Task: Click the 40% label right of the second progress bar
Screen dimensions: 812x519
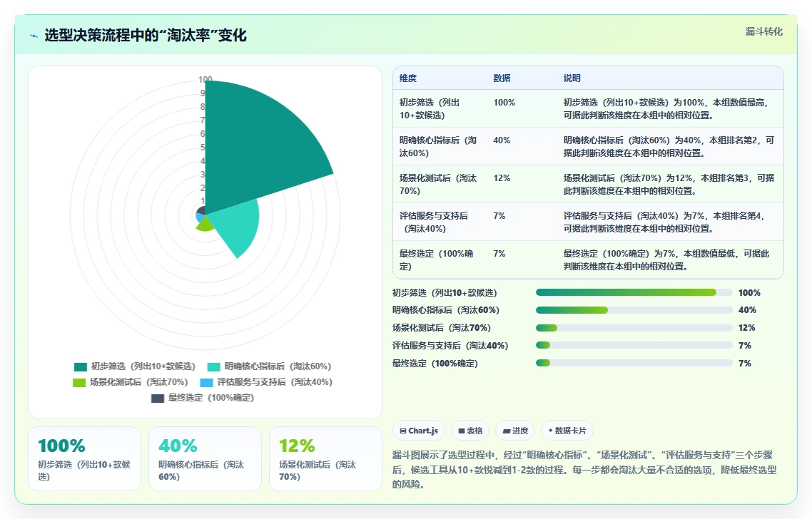Action: [747, 310]
